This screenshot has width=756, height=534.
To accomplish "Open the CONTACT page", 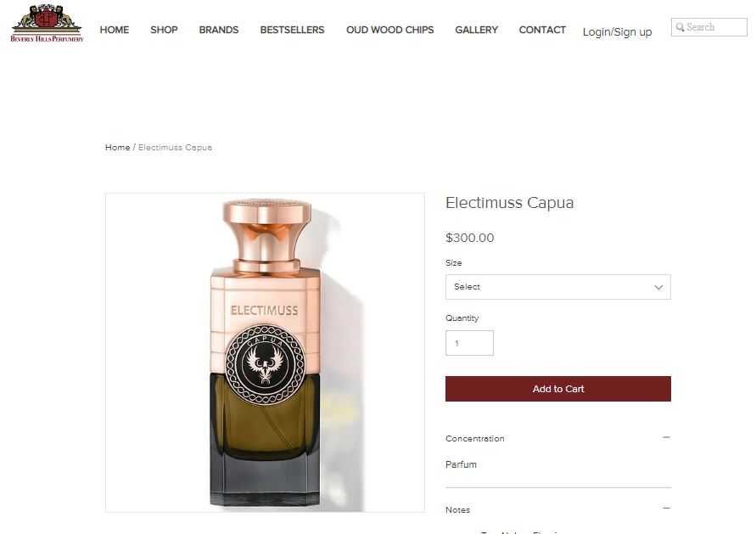I will point(542,30).
